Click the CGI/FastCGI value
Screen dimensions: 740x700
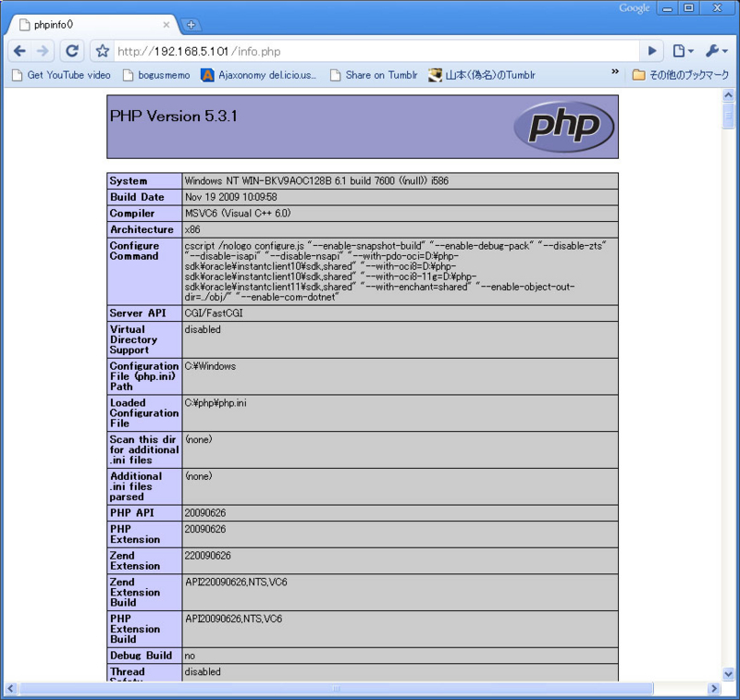coord(214,313)
